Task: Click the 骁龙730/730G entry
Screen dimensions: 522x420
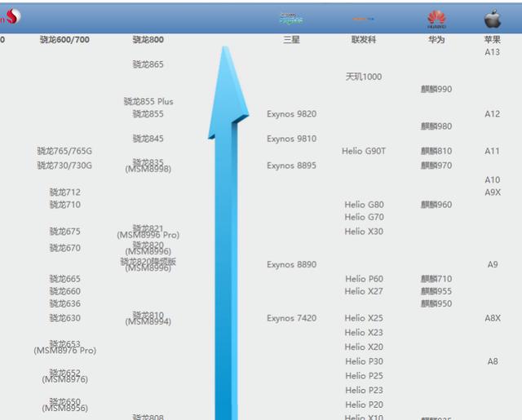Action: [64, 166]
